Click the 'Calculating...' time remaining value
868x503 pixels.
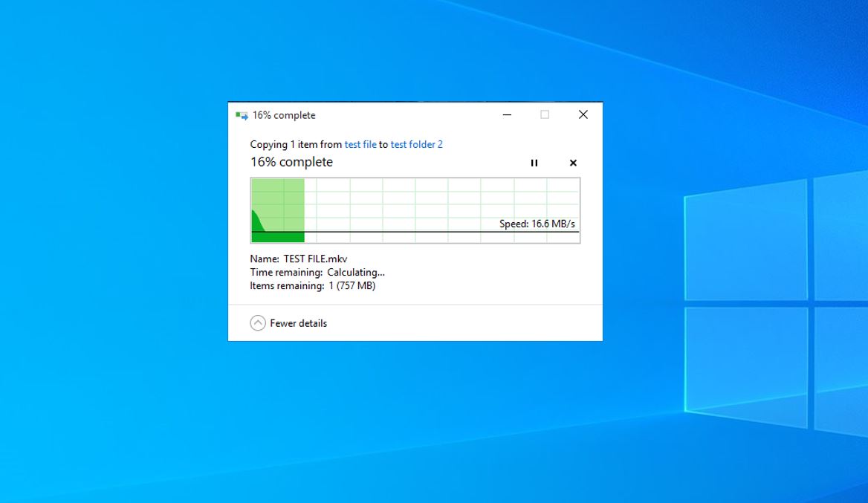click(x=356, y=272)
